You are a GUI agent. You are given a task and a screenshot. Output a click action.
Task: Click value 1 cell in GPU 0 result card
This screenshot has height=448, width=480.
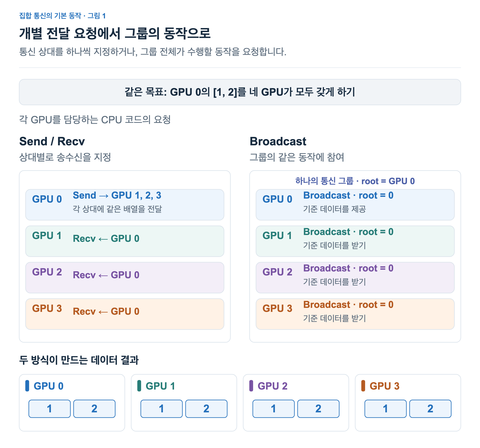(49, 409)
